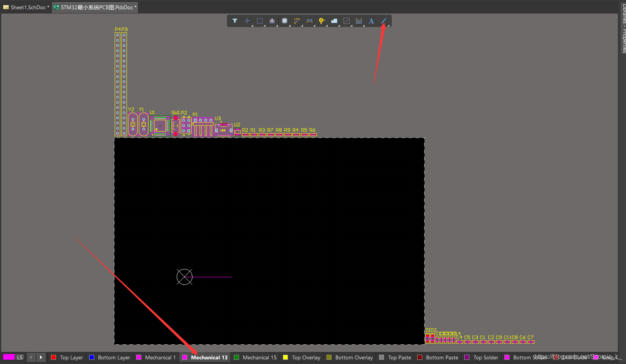Switch to the Sheet1.SchDoc tab

pyautogui.click(x=26, y=7)
